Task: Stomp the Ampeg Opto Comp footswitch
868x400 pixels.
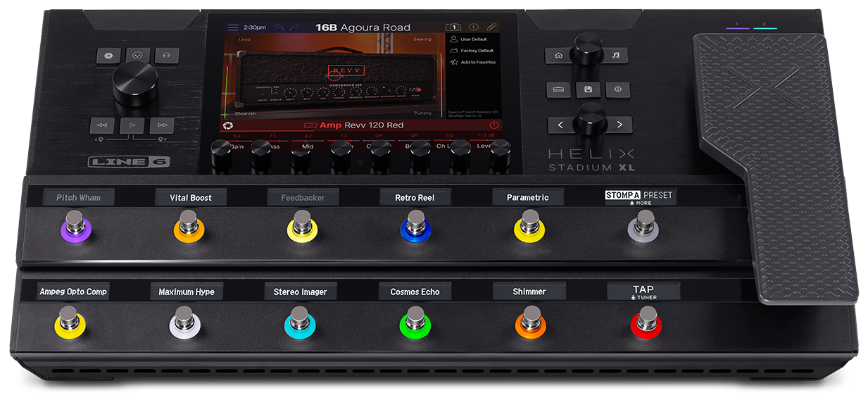Action: [69, 323]
